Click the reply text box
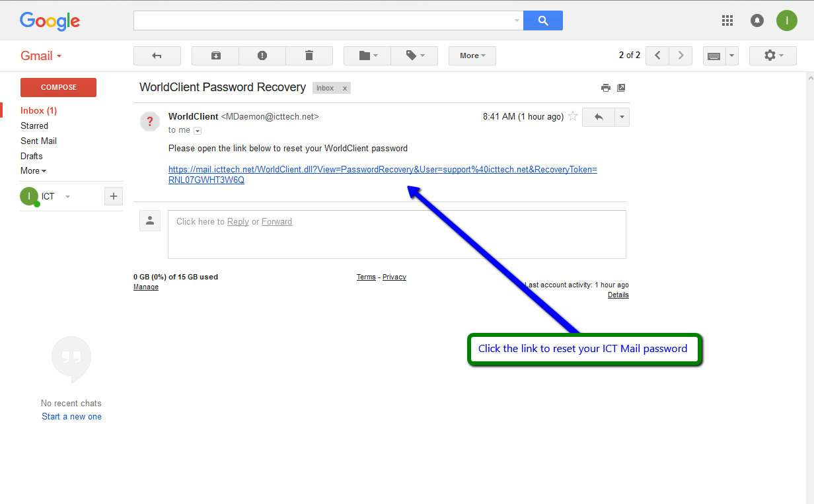 396,234
